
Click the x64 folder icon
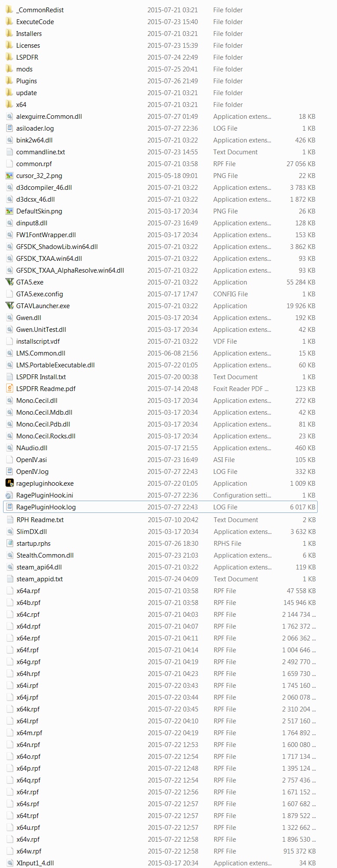9,104
